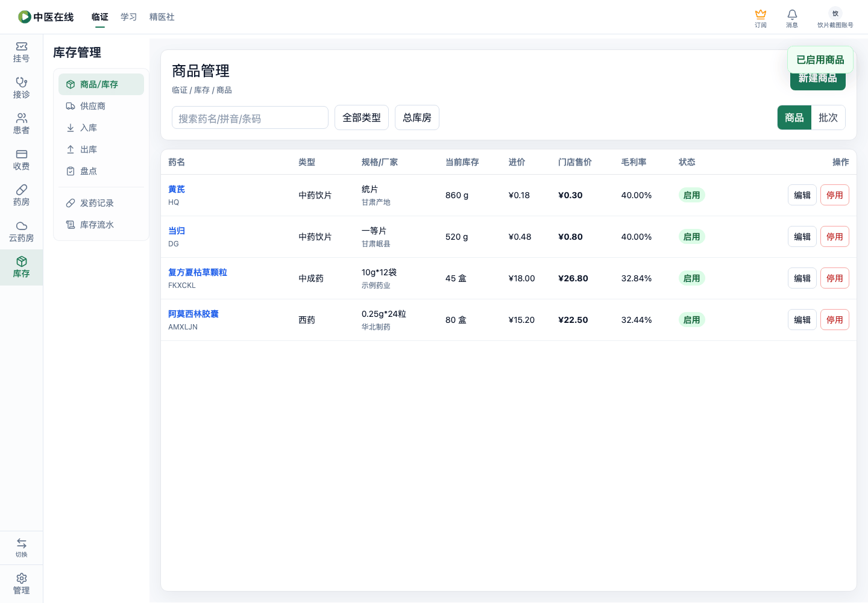This screenshot has height=603, width=868.
Task: Click 停用 for 复方夏枯草颗粒 row
Action: [x=835, y=278]
